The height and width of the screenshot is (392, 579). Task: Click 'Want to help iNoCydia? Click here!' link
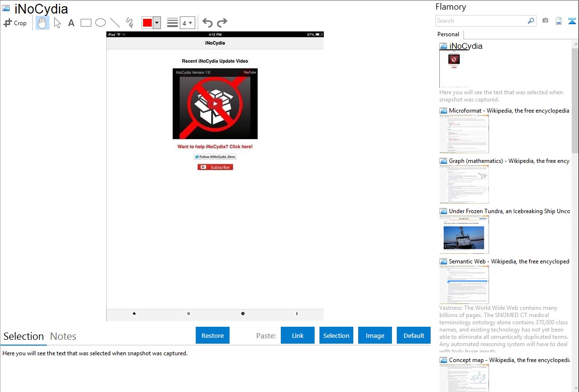(x=215, y=146)
